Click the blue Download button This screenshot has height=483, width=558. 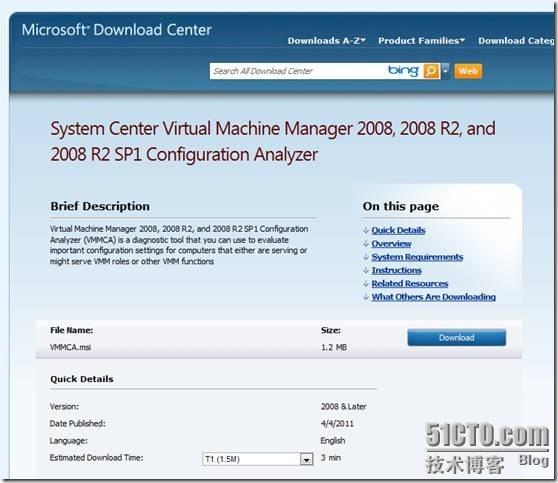457,337
